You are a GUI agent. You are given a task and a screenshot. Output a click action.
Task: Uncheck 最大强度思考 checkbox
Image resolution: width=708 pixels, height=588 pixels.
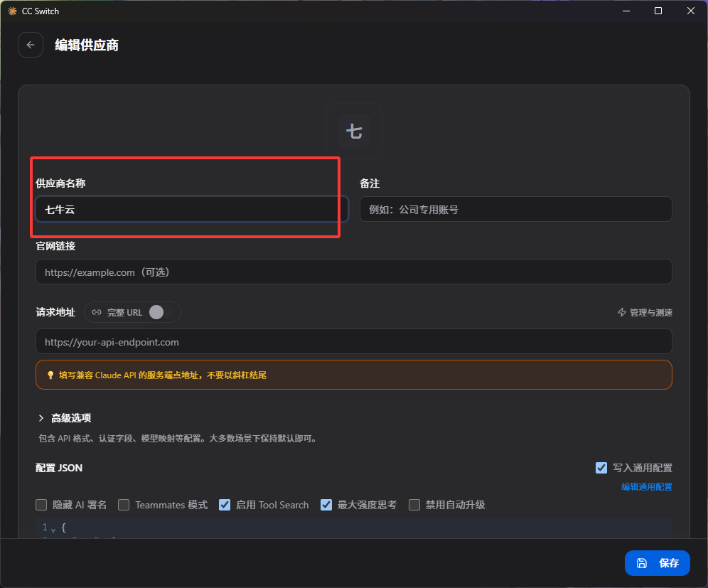tap(326, 504)
